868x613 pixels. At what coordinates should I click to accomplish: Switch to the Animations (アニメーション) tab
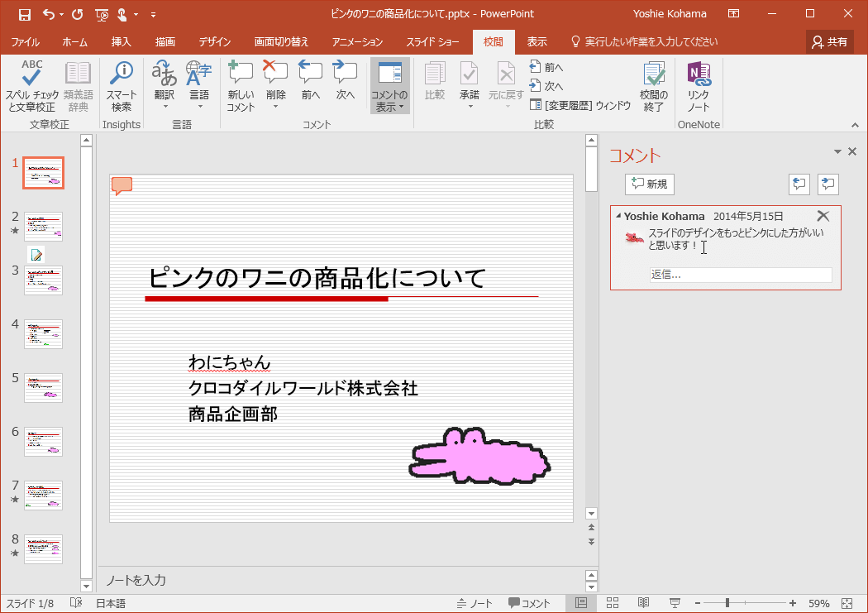(x=357, y=42)
